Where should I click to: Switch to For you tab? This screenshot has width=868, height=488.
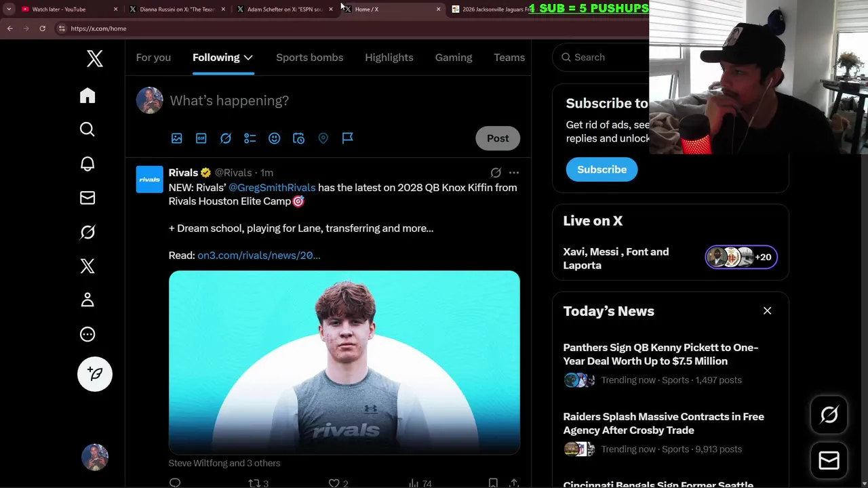[153, 58]
